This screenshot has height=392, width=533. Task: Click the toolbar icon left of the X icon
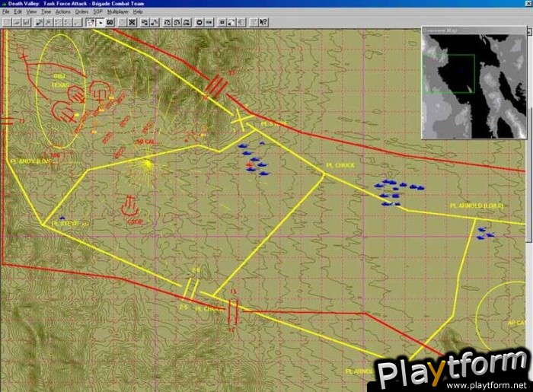tap(123, 22)
